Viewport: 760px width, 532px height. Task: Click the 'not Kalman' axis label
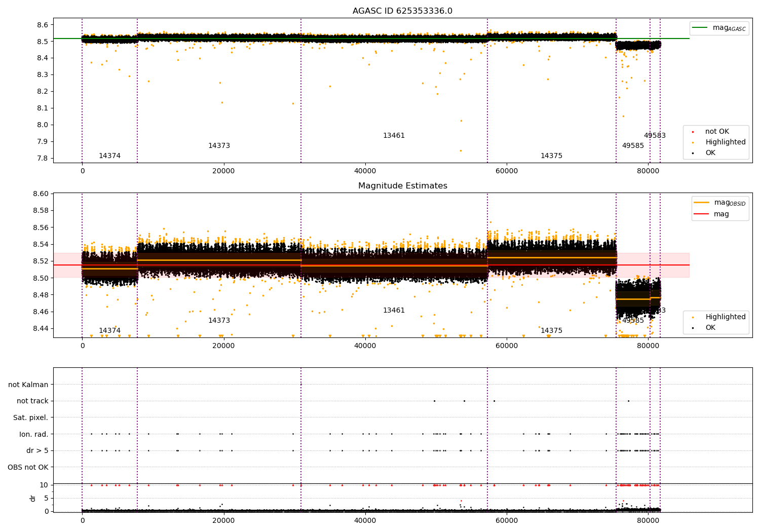(28, 385)
